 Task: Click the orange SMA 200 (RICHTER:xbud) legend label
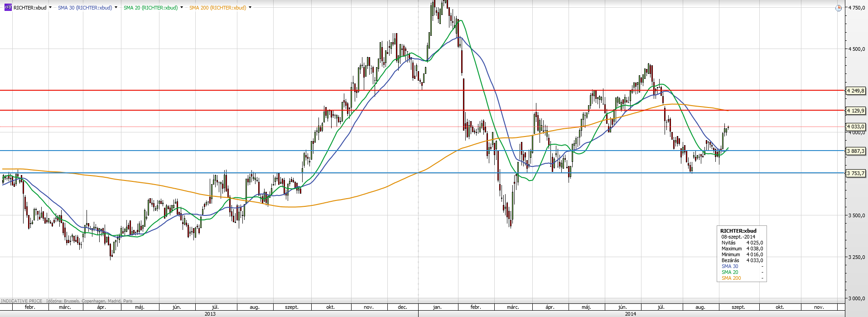coord(217,8)
